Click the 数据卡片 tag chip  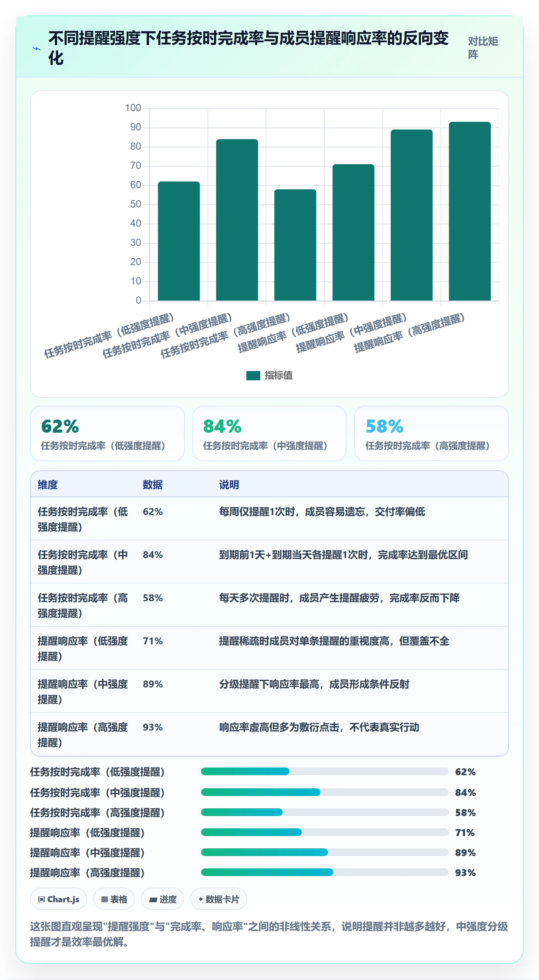pos(219,899)
